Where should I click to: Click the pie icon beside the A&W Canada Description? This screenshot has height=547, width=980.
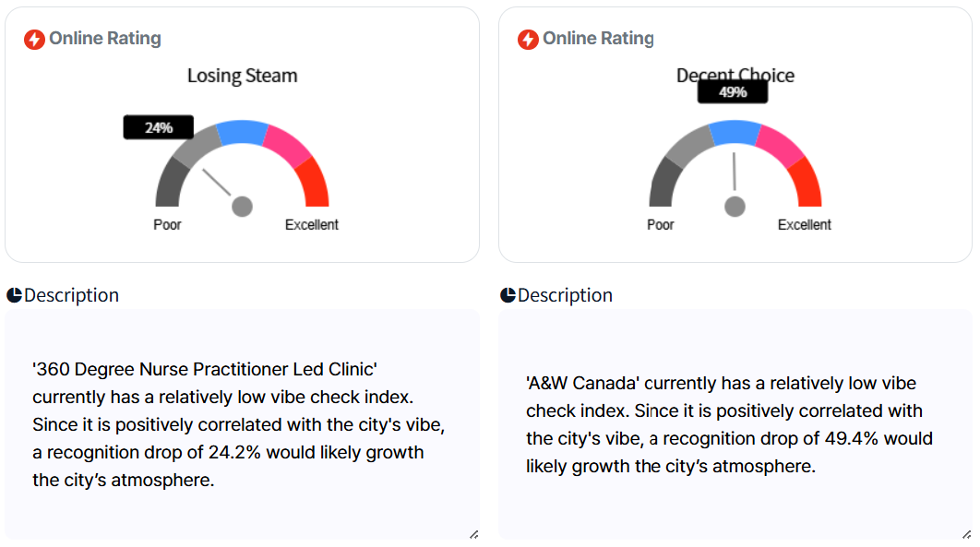(x=508, y=295)
